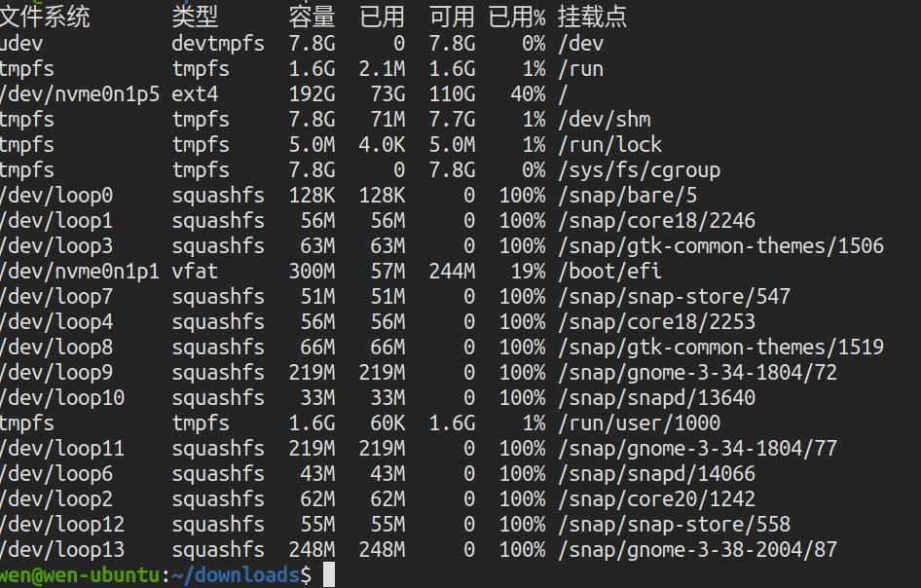921x588 pixels.
Task: Select the 192G capacity value of nvme0n1p5
Action: (312, 93)
